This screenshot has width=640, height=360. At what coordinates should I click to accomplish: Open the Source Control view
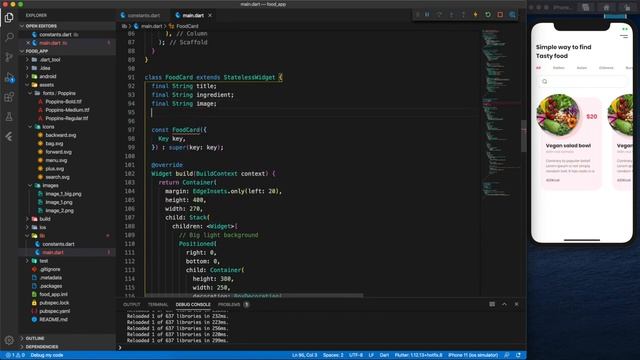[9, 57]
